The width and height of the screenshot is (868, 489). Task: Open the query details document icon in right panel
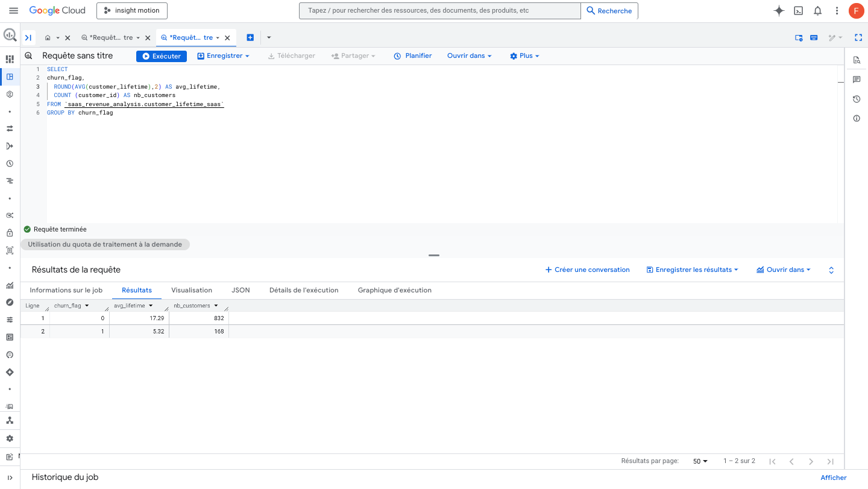click(x=857, y=60)
